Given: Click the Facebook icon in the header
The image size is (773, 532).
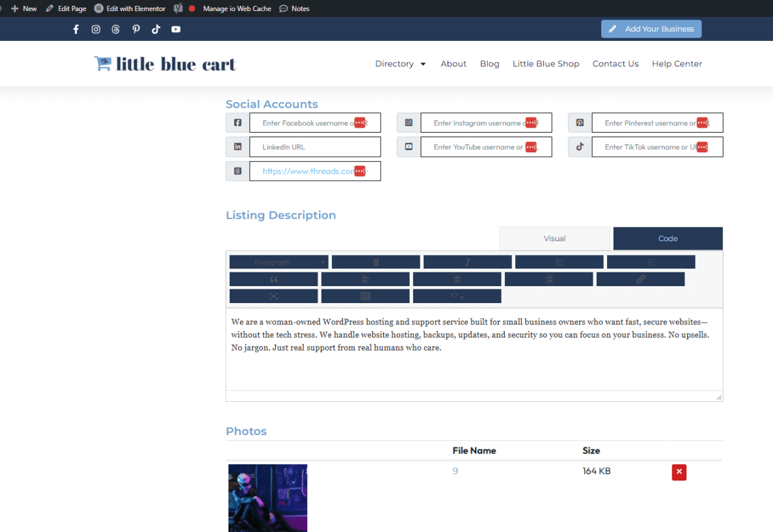Looking at the screenshot, I should 75,29.
